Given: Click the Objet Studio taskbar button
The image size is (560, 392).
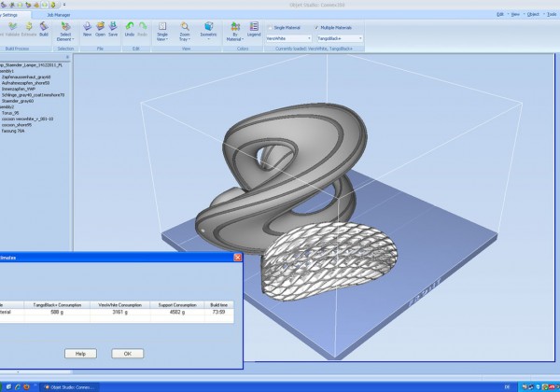Looking at the screenshot, I should click(69, 387).
